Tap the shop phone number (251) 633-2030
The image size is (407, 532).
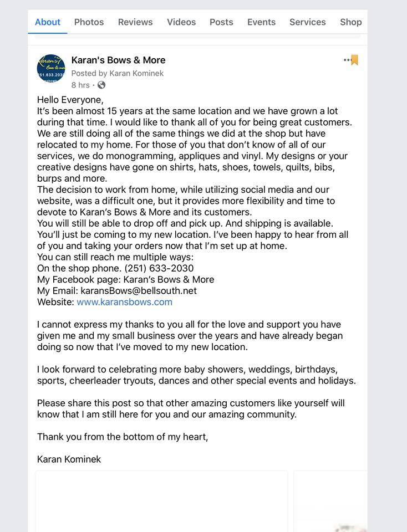[159, 268]
